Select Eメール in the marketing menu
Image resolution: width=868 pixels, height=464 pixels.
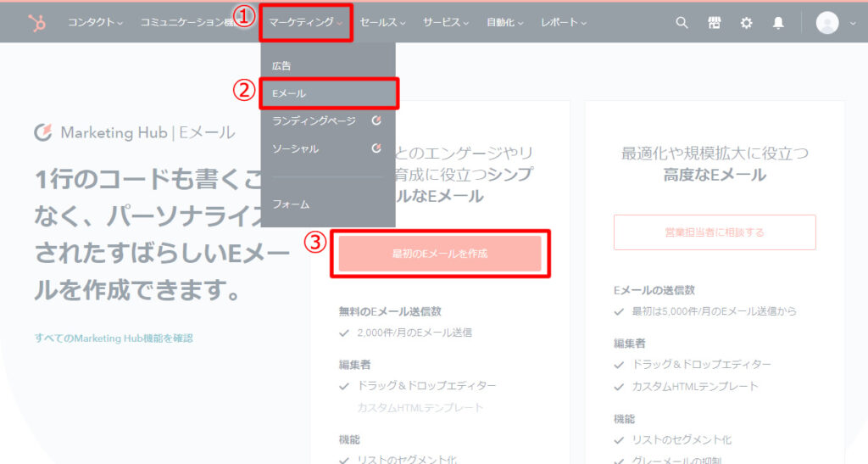point(329,93)
